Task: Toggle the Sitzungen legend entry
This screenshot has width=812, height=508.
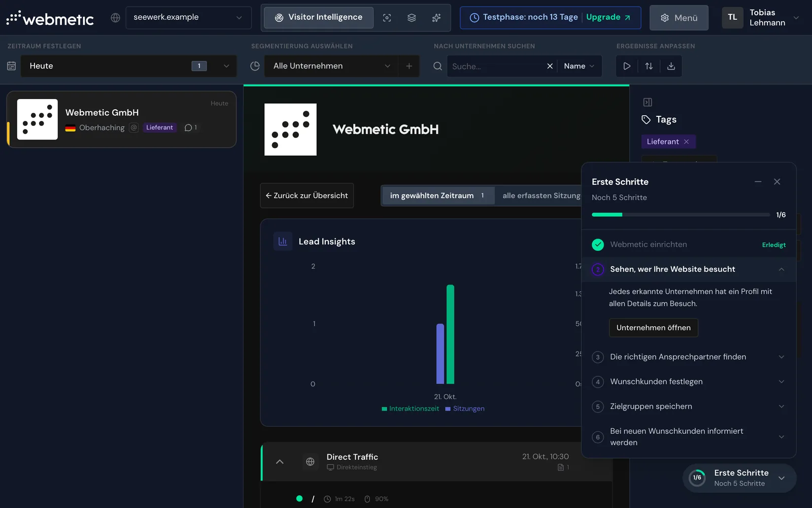Action: pyautogui.click(x=465, y=408)
